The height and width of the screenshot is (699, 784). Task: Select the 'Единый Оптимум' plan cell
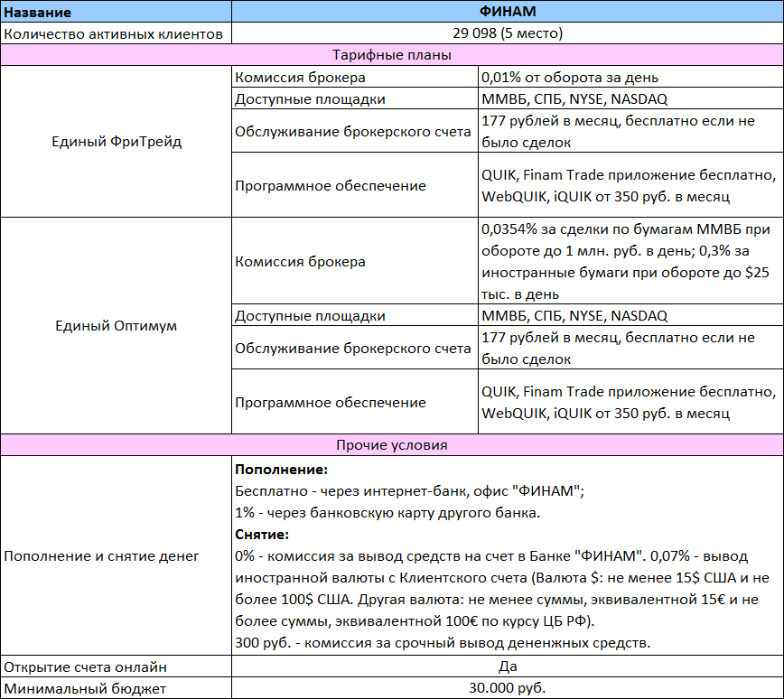pos(116,325)
